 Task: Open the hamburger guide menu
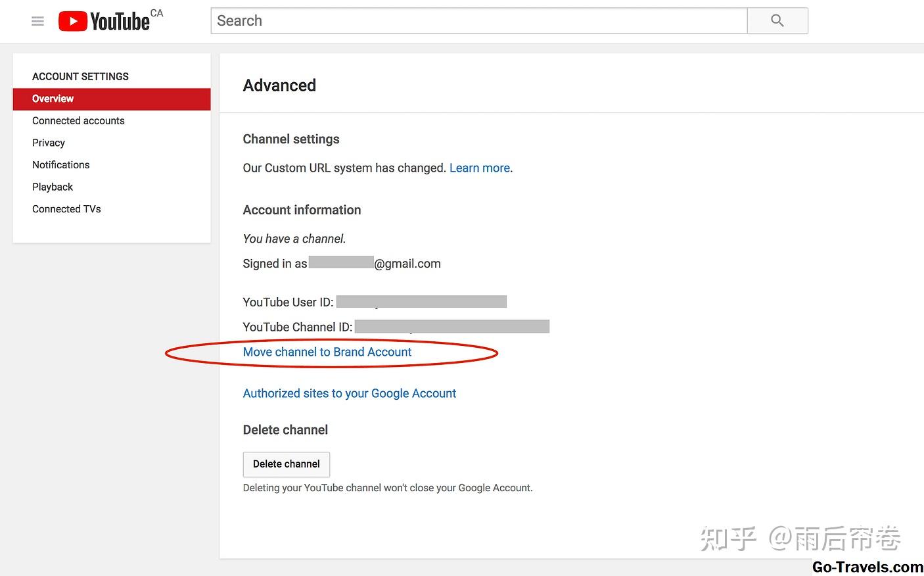point(38,21)
